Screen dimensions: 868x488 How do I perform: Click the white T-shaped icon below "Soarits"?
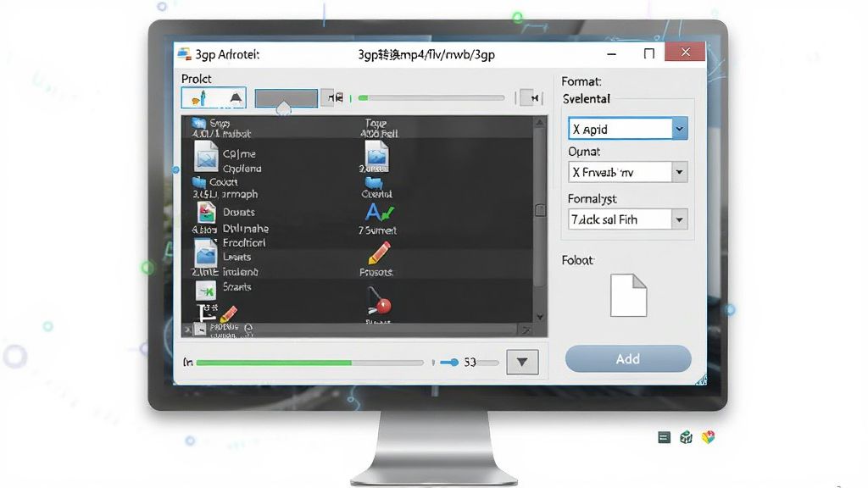click(207, 312)
